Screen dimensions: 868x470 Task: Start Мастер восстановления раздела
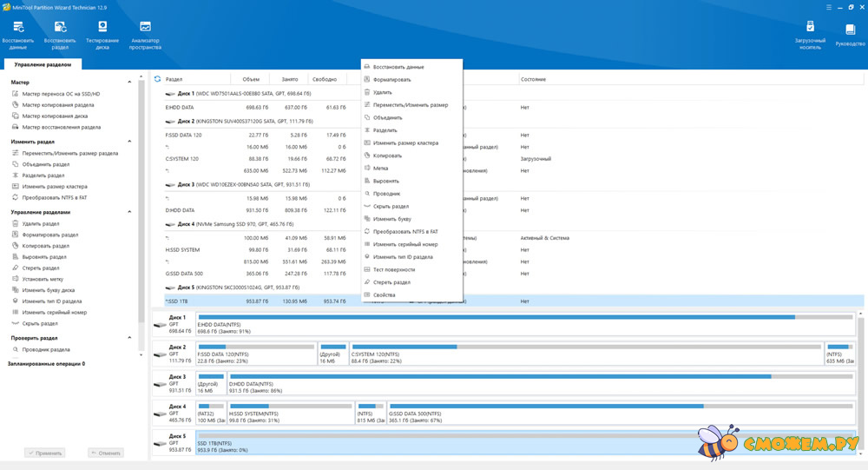coord(61,127)
